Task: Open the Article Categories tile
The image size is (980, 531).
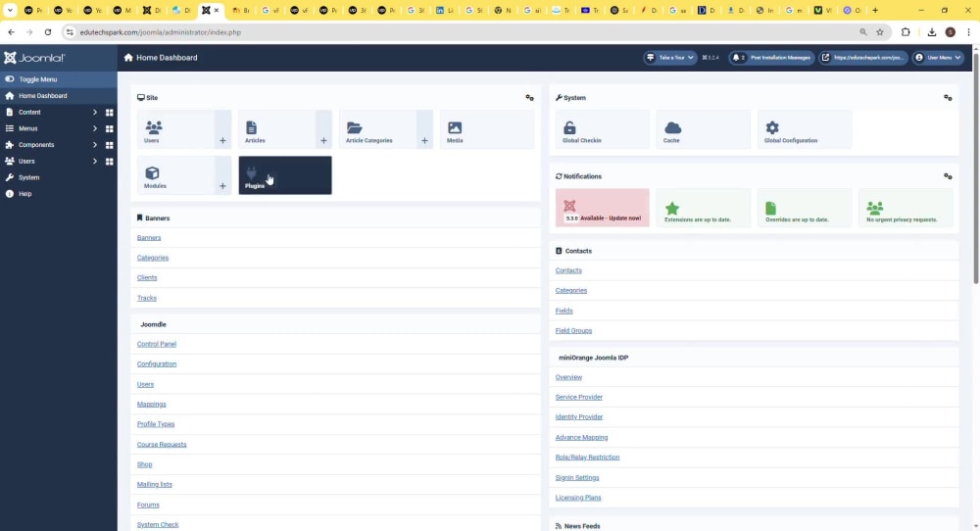Action: click(x=377, y=129)
